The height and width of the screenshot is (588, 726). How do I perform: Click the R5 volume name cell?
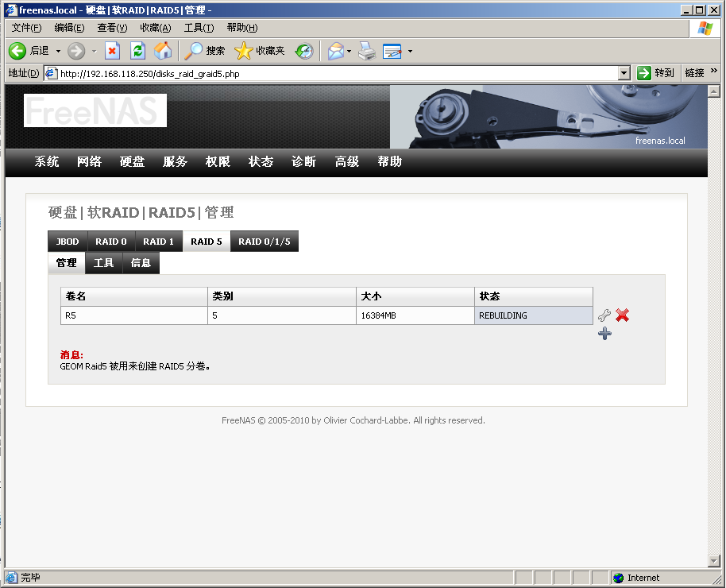click(x=133, y=315)
